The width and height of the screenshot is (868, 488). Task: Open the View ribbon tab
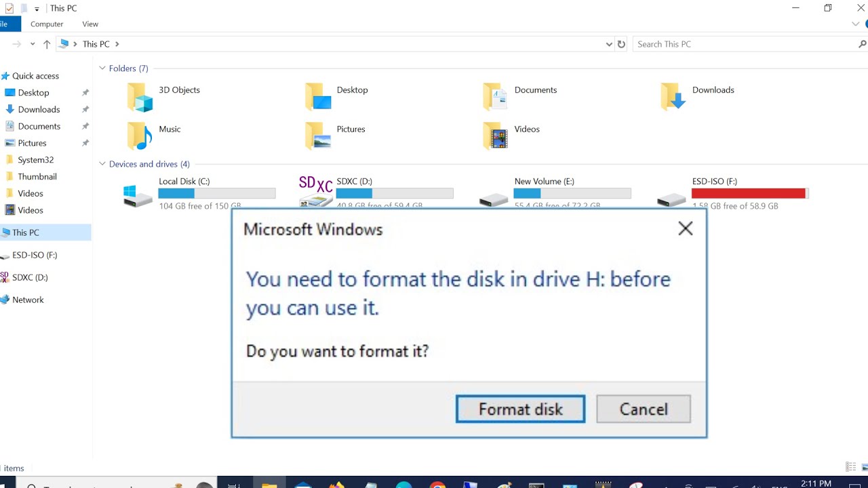pos(90,24)
